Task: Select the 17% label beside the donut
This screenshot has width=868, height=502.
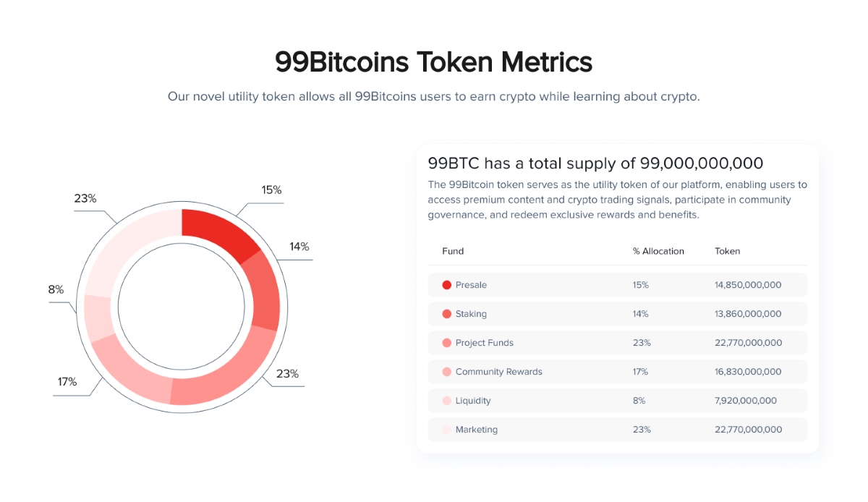Action: coord(67,381)
